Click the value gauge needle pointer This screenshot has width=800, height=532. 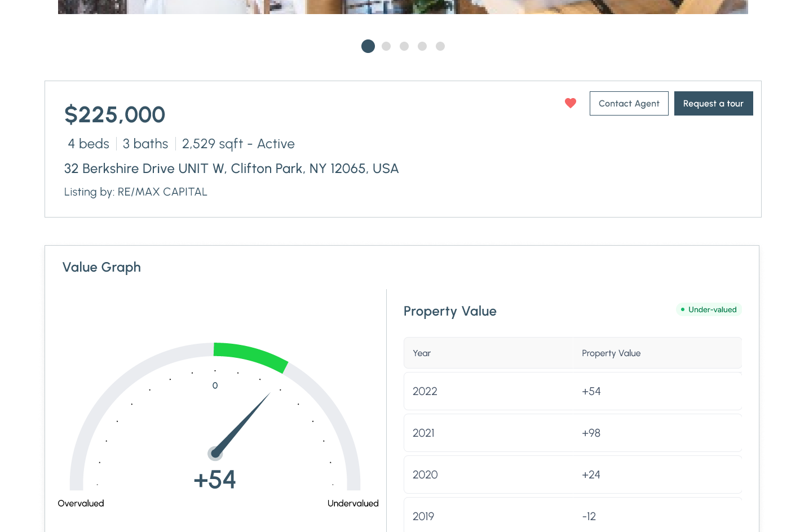[x=242, y=423]
